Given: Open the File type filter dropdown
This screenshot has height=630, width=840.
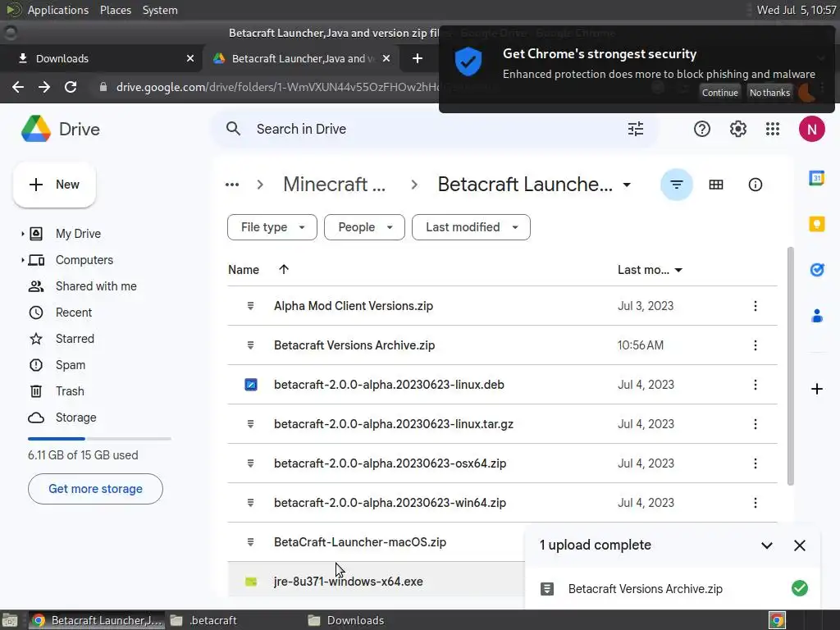Looking at the screenshot, I should [272, 227].
